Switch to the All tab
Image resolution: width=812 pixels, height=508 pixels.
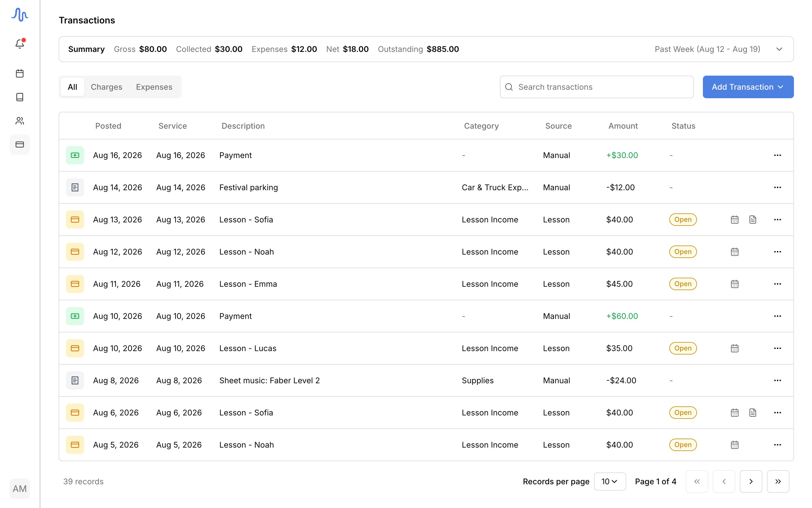click(x=72, y=87)
